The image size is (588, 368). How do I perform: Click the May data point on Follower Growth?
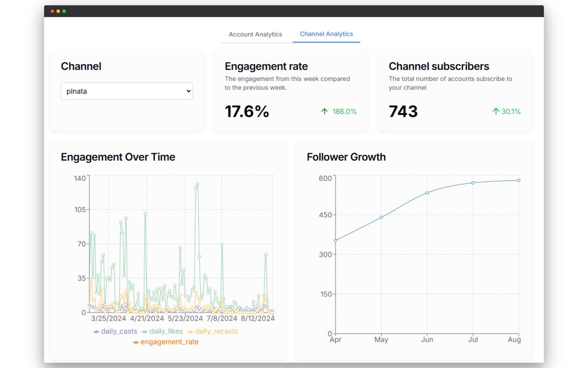(x=381, y=217)
